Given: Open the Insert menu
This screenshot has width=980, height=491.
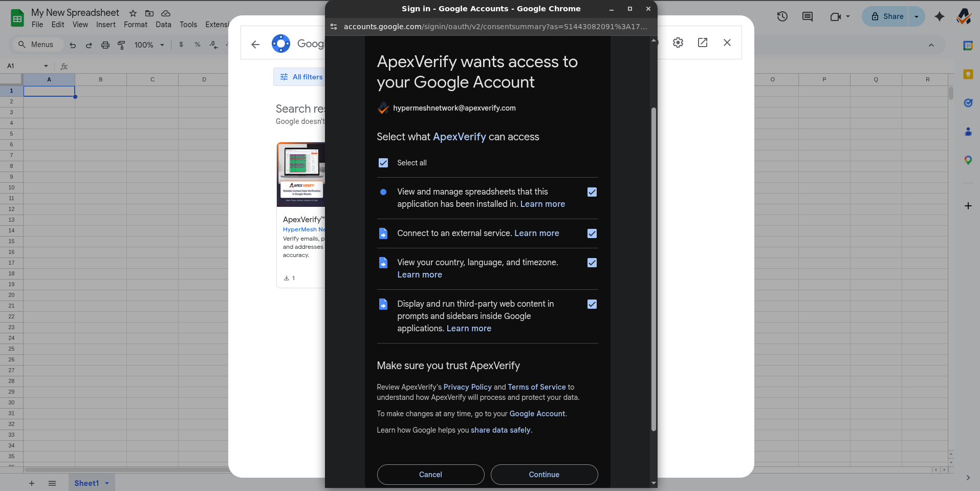Looking at the screenshot, I should [x=106, y=25].
